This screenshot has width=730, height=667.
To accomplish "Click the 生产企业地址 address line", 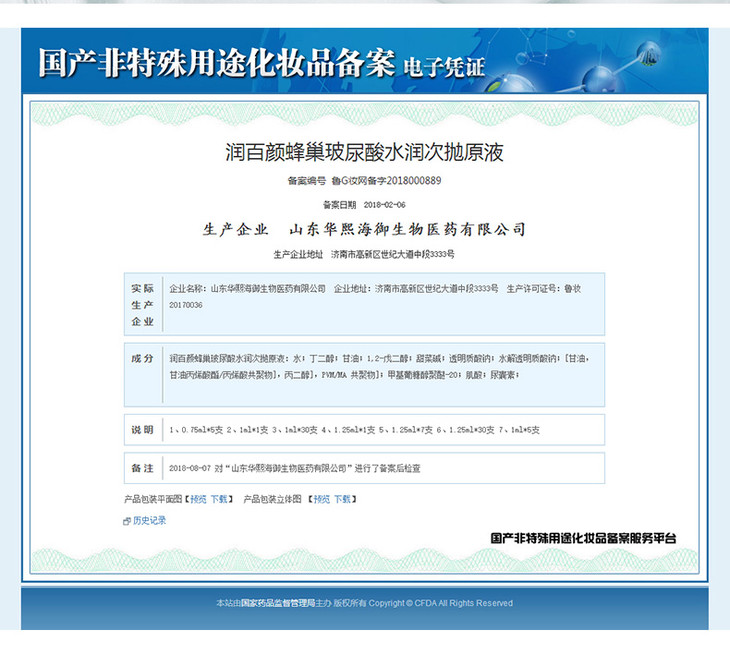I will click(364, 254).
